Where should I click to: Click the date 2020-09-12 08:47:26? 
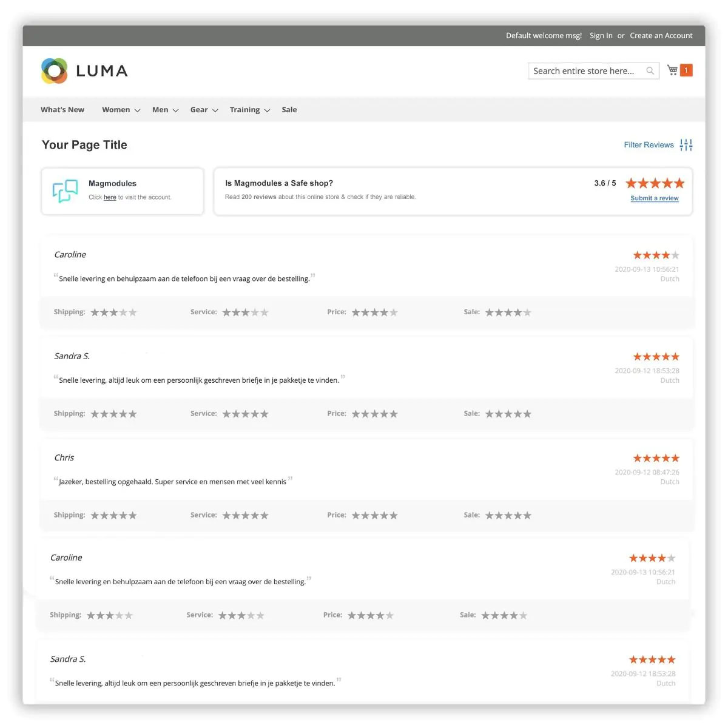click(x=647, y=472)
